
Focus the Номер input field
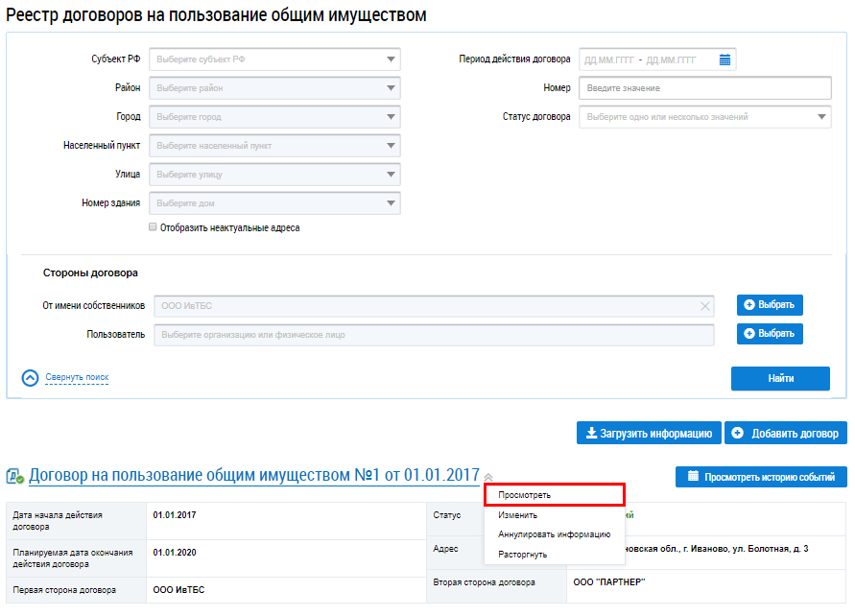point(705,87)
